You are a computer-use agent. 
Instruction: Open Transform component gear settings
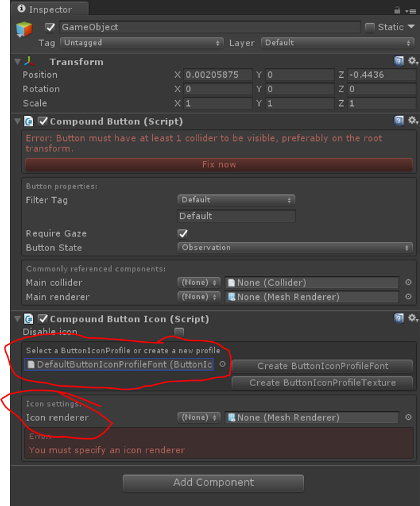(413, 61)
